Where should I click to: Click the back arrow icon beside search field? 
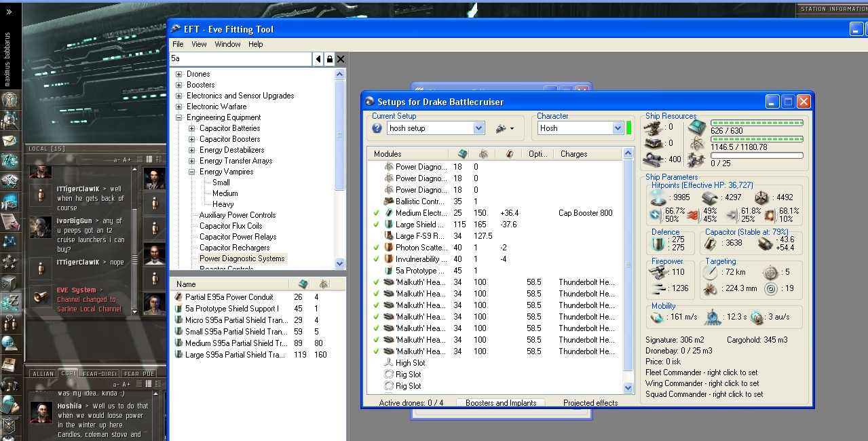[x=318, y=59]
